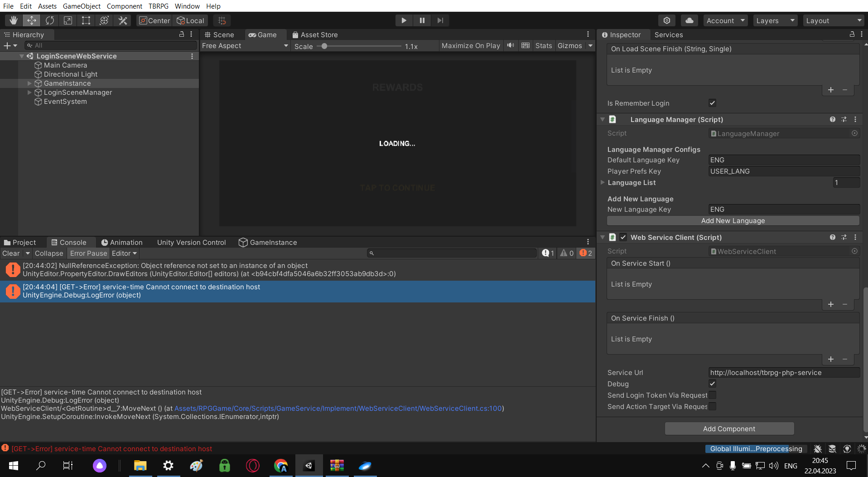This screenshot has height=477, width=868.
Task: Mute audio in the Game view
Action: (511, 45)
